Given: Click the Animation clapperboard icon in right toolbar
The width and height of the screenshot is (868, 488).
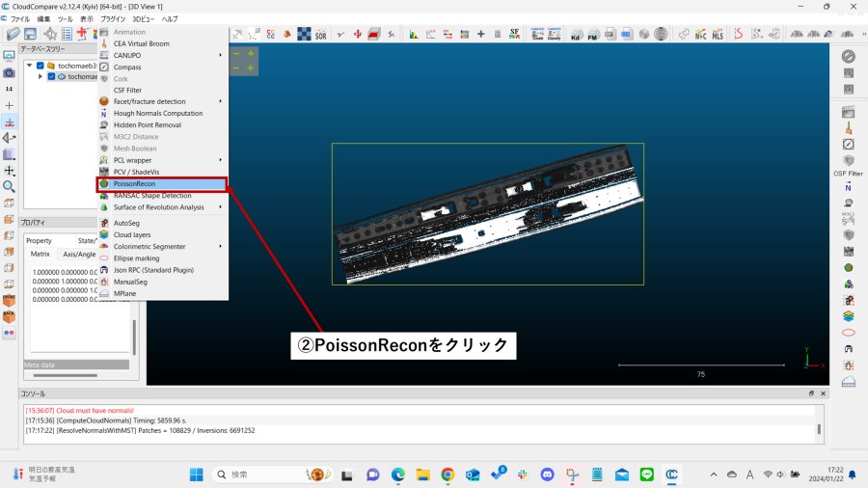Looking at the screenshot, I should 848,112.
